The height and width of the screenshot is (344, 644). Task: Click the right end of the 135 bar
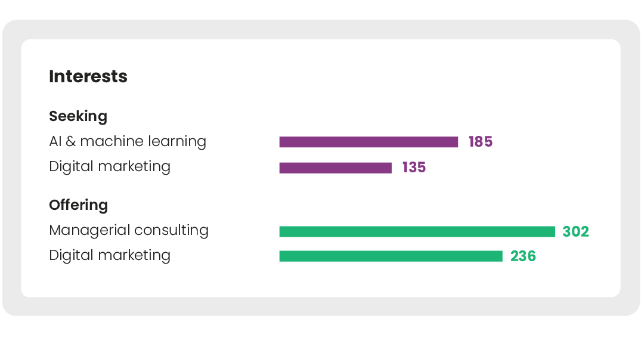pyautogui.click(x=389, y=168)
